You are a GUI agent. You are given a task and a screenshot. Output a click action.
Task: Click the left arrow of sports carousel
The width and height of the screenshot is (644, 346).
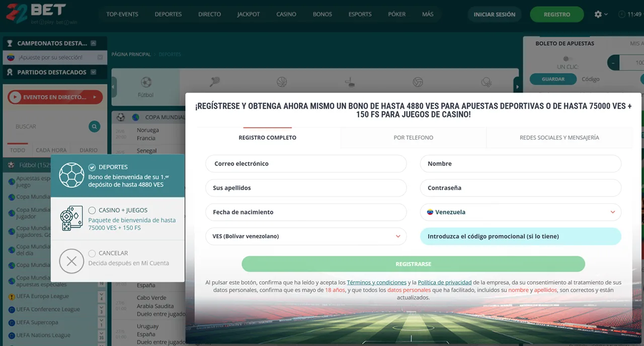114,87
